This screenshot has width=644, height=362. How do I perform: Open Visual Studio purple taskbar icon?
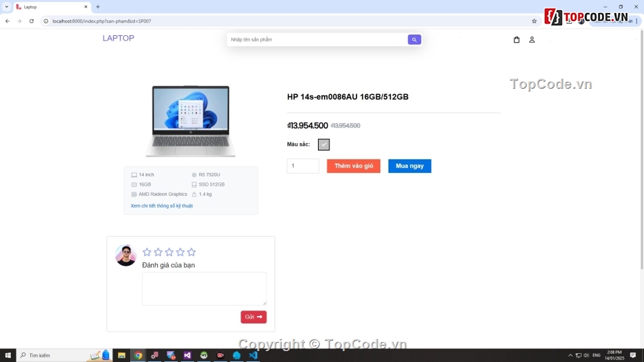pyautogui.click(x=187, y=355)
